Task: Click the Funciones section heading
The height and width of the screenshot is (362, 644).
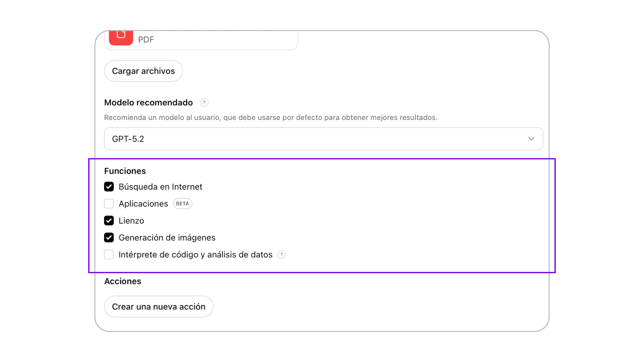Action: (x=125, y=171)
